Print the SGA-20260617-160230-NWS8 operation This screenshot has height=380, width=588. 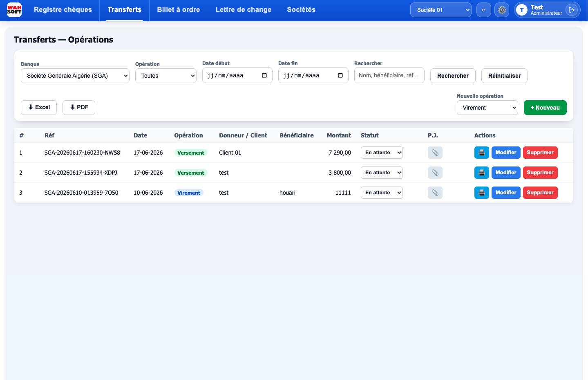pyautogui.click(x=482, y=153)
